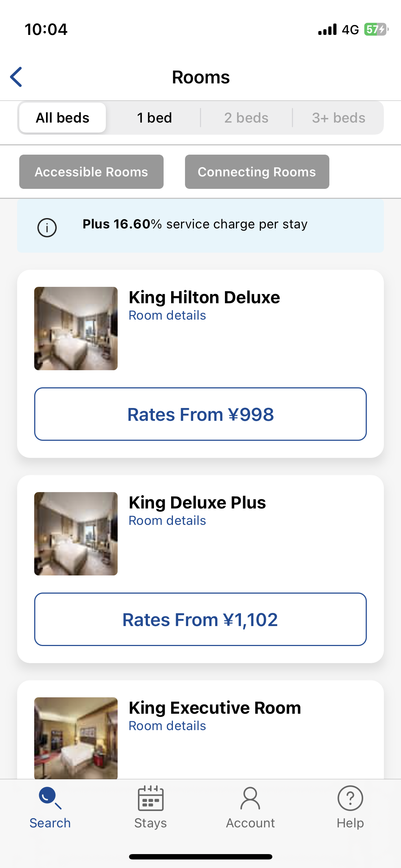Tap the cellular signal bars icon
The image size is (401, 868).
(x=327, y=30)
